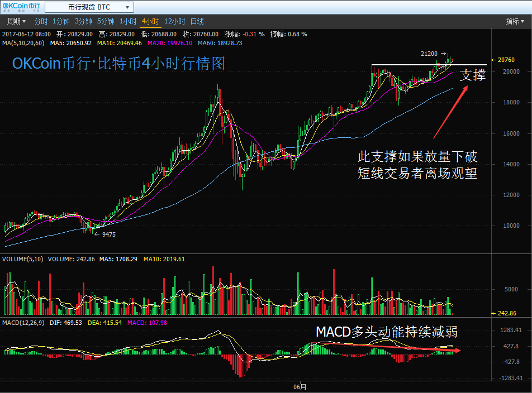The image size is (532, 393).
Task: Click the 242.86 volume axis marker
Action: [507, 314]
